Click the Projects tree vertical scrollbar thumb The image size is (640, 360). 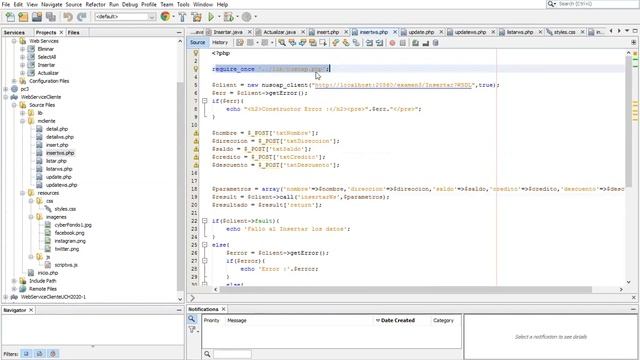tap(180, 186)
